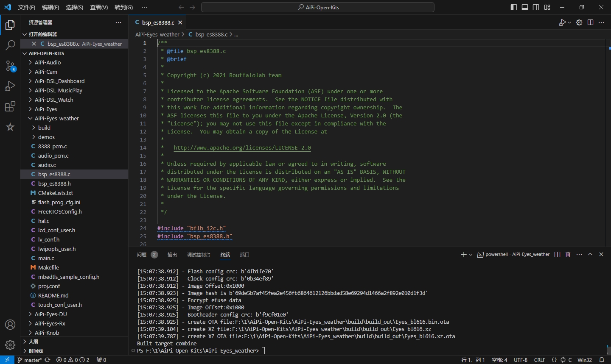Collapse the AiPi-Eyes_weather folder
Viewport: 611px width, 364px height.
[74, 118]
